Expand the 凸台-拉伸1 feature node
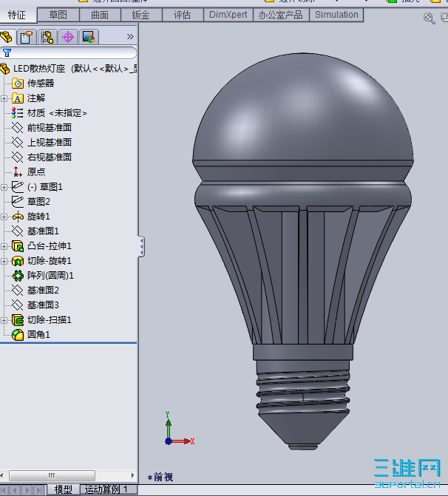Image resolution: width=448 pixels, height=496 pixels. (x=4, y=246)
